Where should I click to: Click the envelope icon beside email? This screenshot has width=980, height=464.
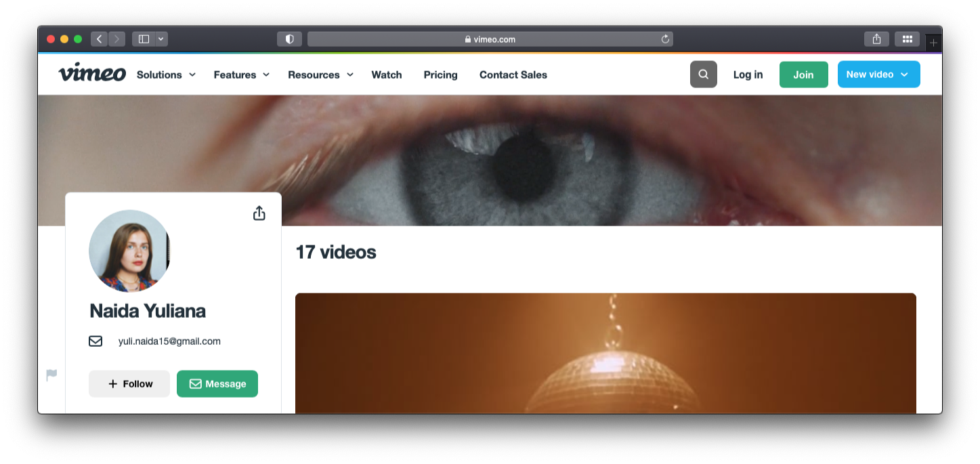[x=95, y=341]
